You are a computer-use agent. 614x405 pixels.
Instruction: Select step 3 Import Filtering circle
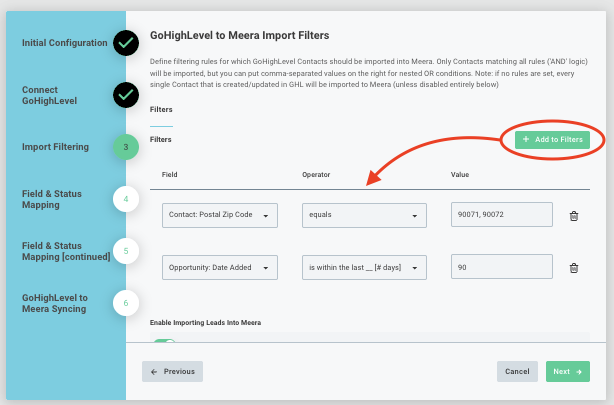pos(126,147)
